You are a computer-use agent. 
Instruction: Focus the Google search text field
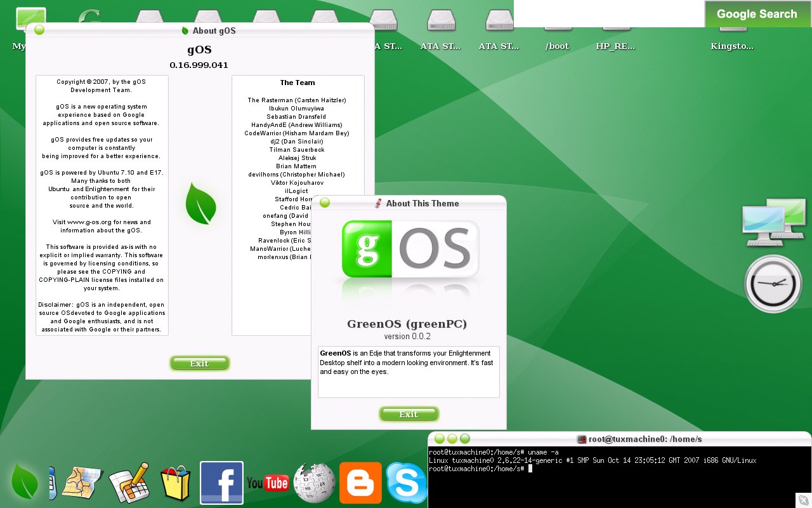click(609, 14)
